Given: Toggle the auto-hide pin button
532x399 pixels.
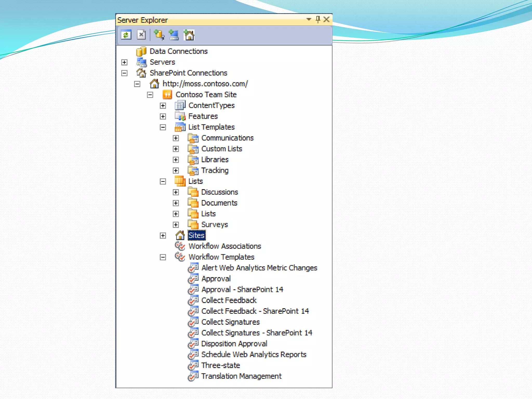Looking at the screenshot, I should tap(318, 19).
